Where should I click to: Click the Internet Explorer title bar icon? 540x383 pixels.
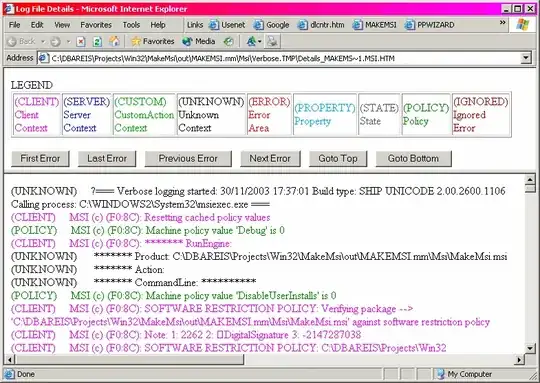pyautogui.click(x=9, y=9)
